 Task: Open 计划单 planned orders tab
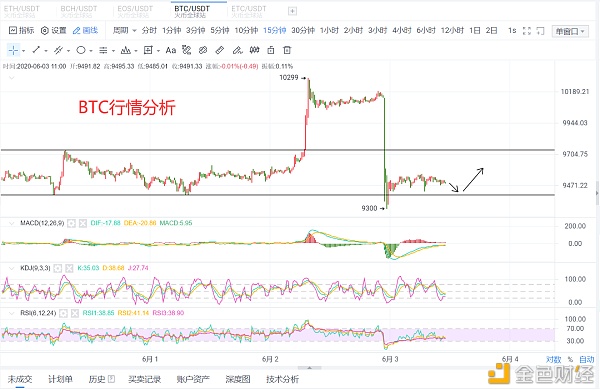(60, 379)
